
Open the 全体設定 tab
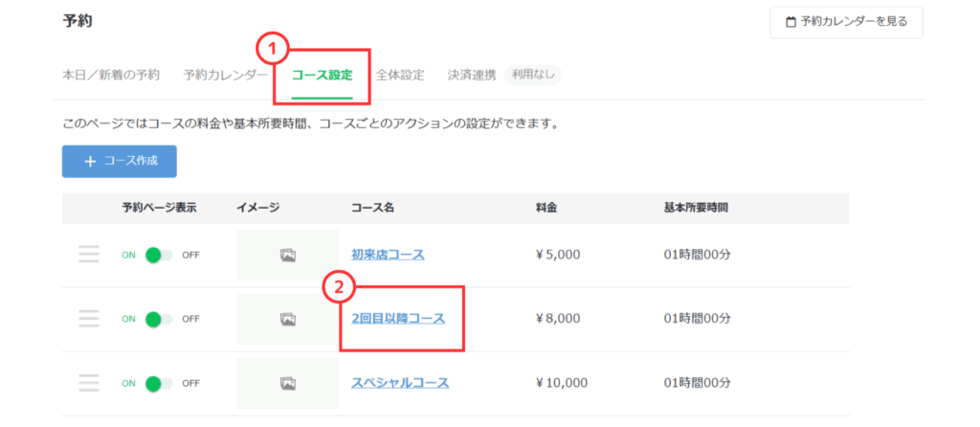click(x=400, y=75)
